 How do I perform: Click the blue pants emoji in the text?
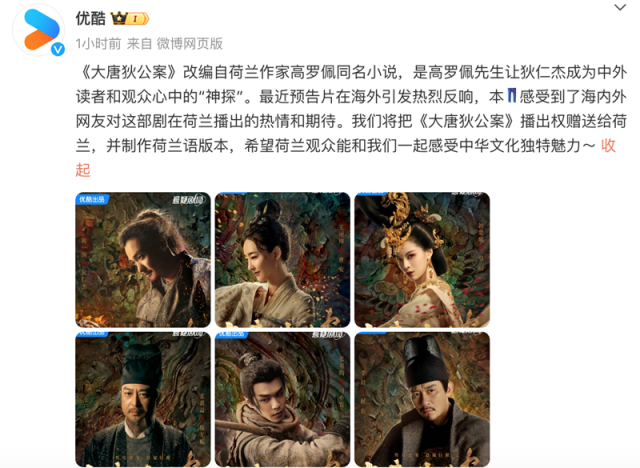512,96
